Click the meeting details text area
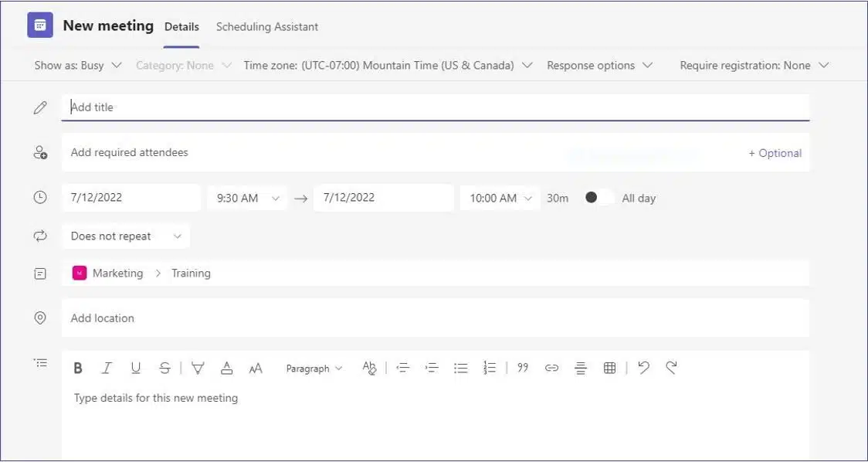 tap(436, 424)
